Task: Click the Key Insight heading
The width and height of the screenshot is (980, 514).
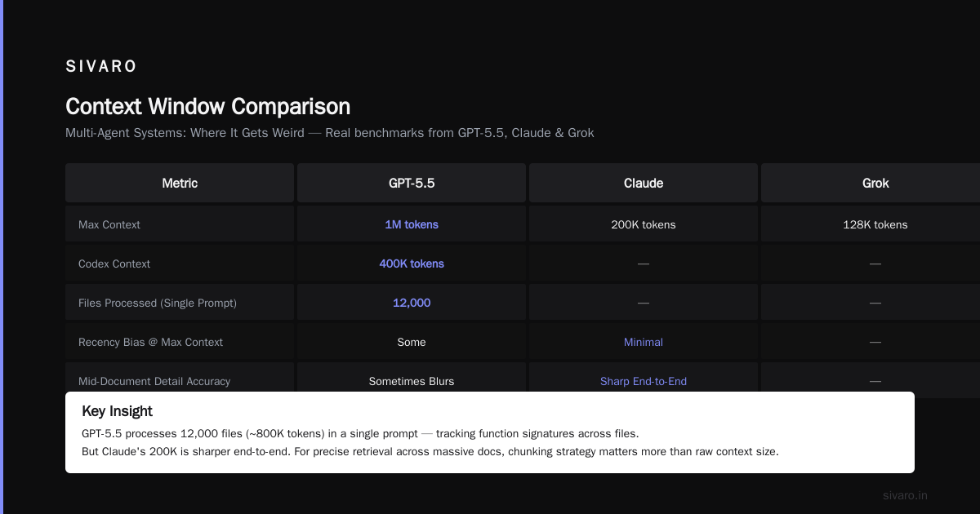Action: [117, 411]
